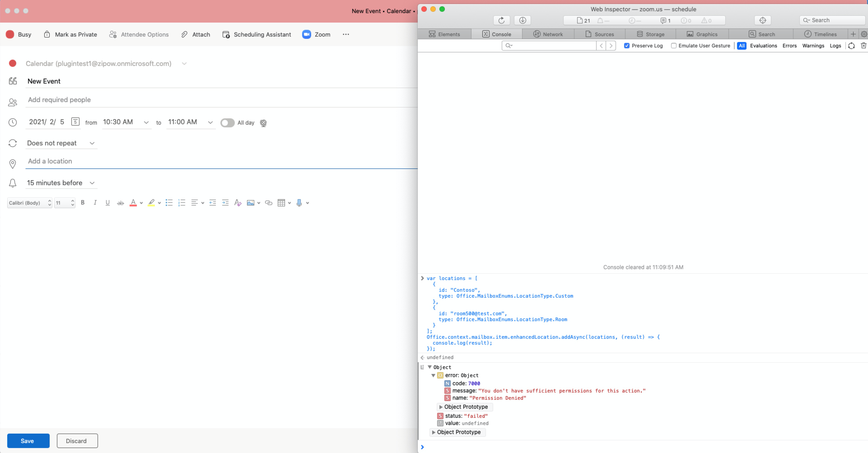This screenshot has width=868, height=453.
Task: Enable the All day event toggle
Action: 227,123
